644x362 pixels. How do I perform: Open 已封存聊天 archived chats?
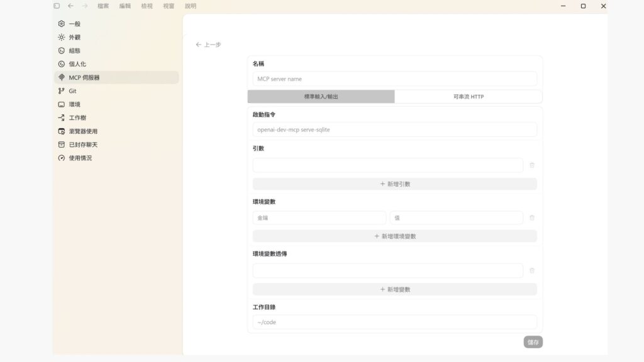point(82,145)
